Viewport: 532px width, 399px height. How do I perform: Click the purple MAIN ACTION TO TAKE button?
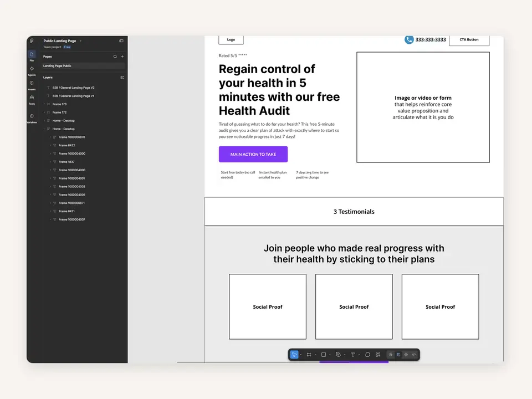253,154
